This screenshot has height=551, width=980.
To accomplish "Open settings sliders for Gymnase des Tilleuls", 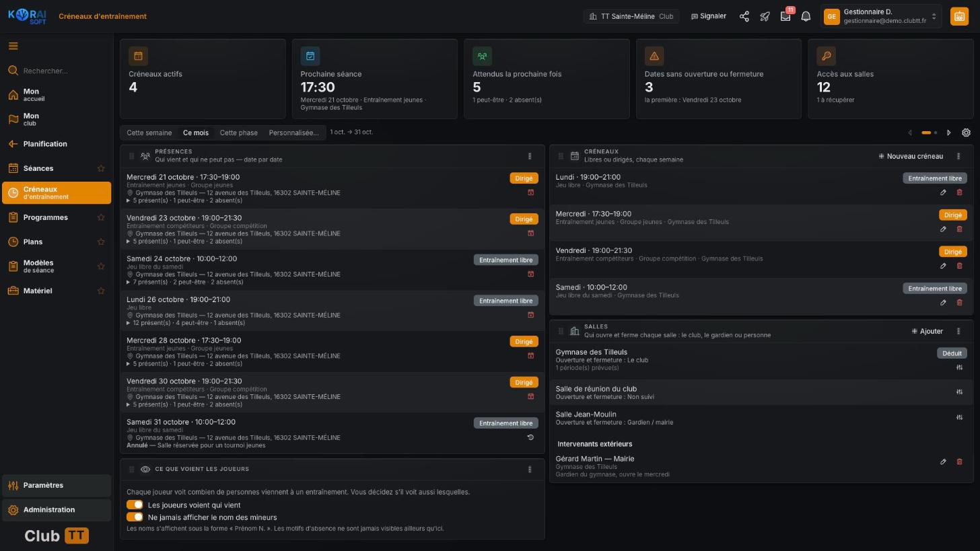I will [x=960, y=367].
